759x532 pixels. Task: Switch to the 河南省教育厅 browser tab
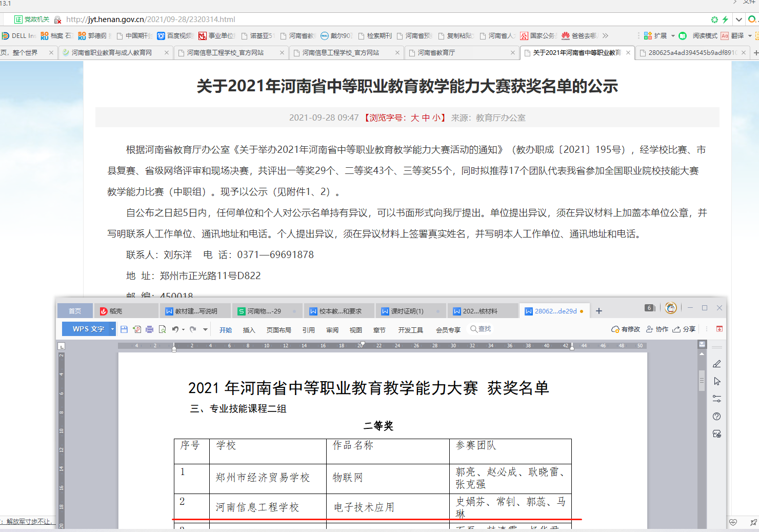coord(436,53)
